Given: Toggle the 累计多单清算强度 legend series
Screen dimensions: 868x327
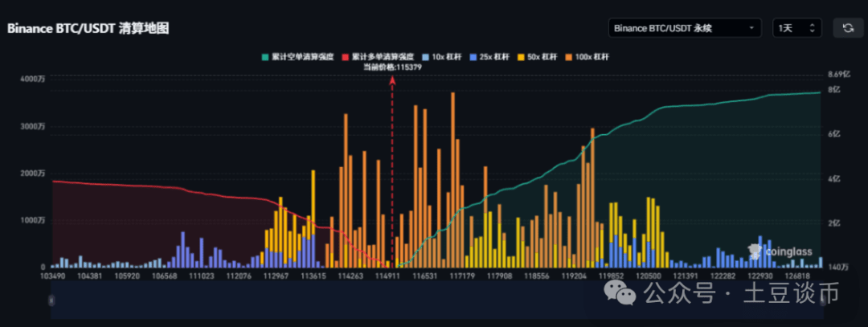Looking at the screenshot, I should 378,57.
